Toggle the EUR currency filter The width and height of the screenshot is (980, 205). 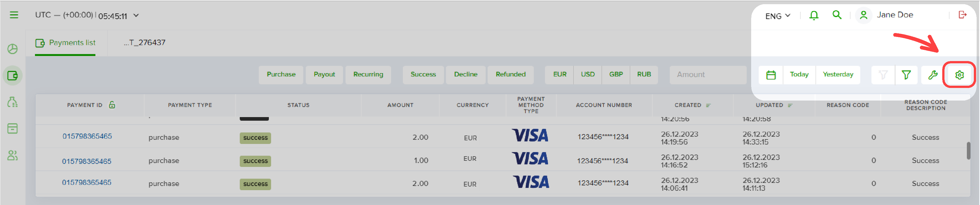(559, 75)
